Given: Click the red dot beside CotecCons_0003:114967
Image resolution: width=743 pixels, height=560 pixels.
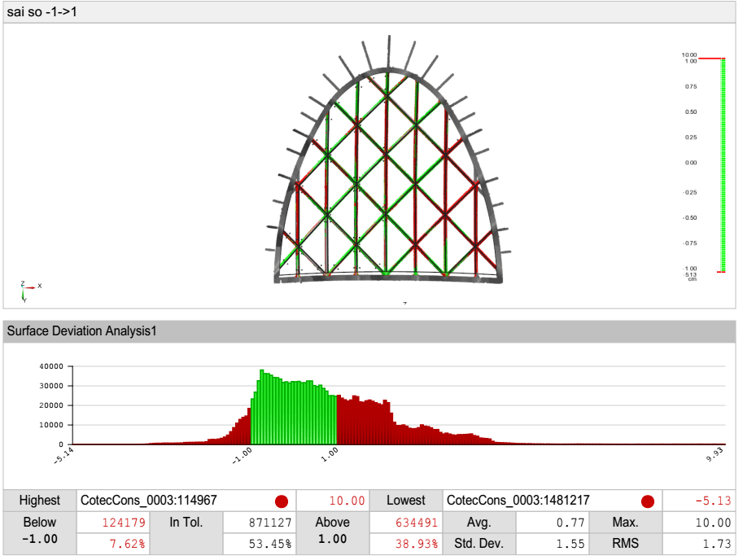Looking at the screenshot, I should 282,501.
